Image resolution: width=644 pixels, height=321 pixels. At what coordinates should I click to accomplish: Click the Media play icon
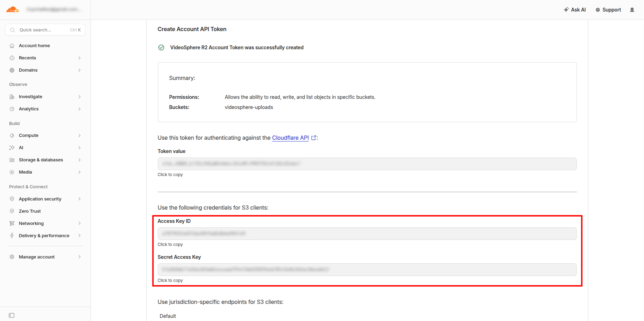tap(12, 172)
